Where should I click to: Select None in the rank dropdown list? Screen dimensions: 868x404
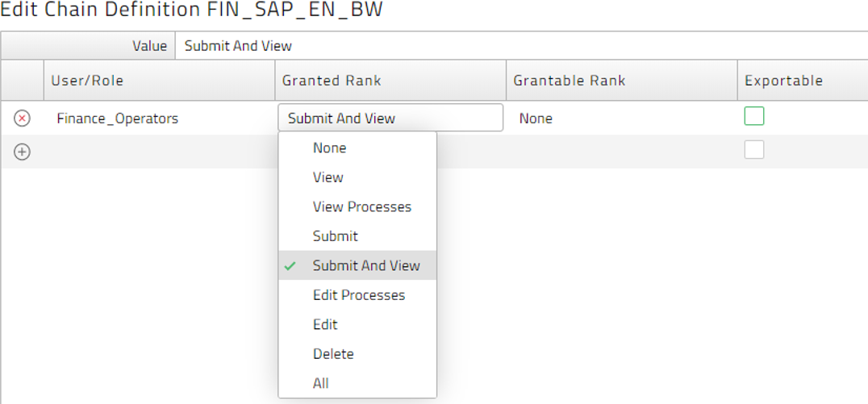357,148
